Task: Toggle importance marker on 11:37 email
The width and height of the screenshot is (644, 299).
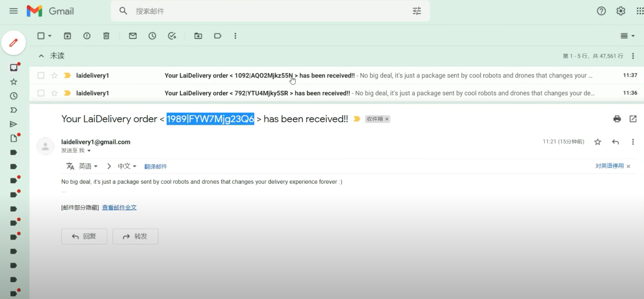Action: 67,75
